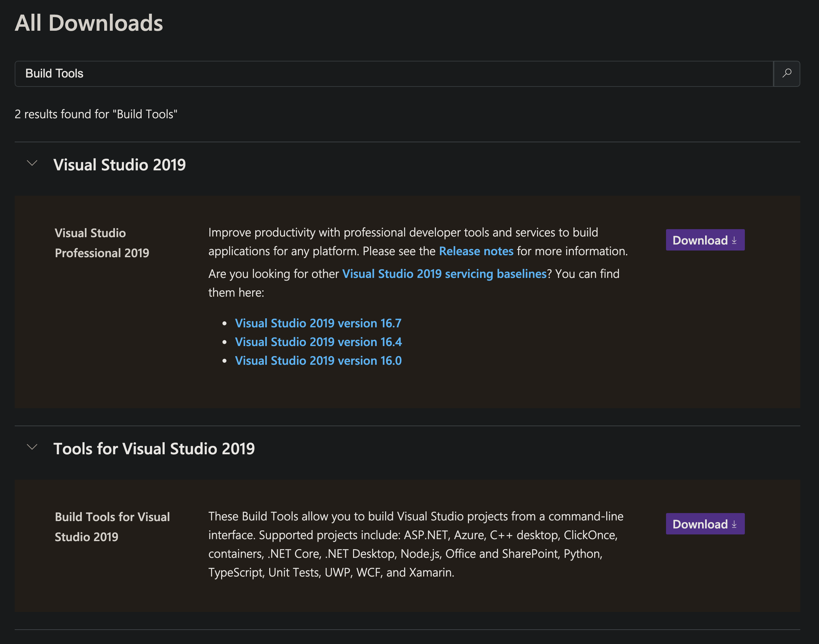This screenshot has height=644, width=819.
Task: Click the All Downloads page title
Action: 89,23
